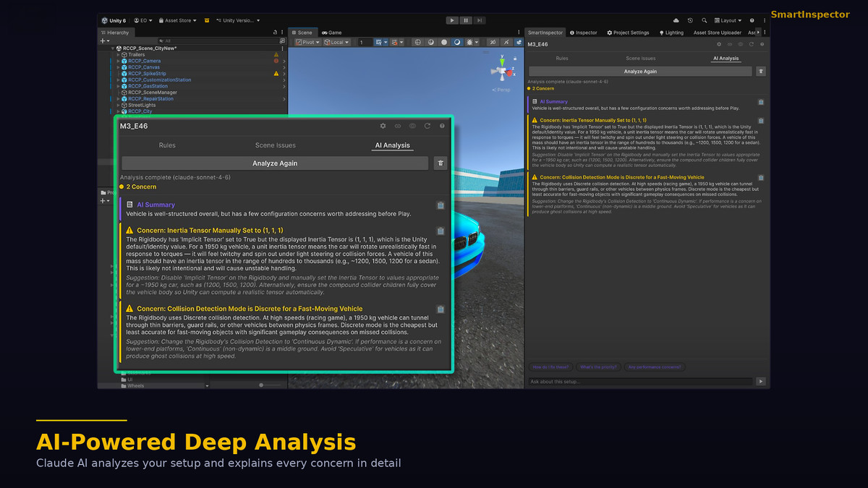Open the Hierarchy panel kebab menu
The image size is (868, 488).
tap(282, 33)
